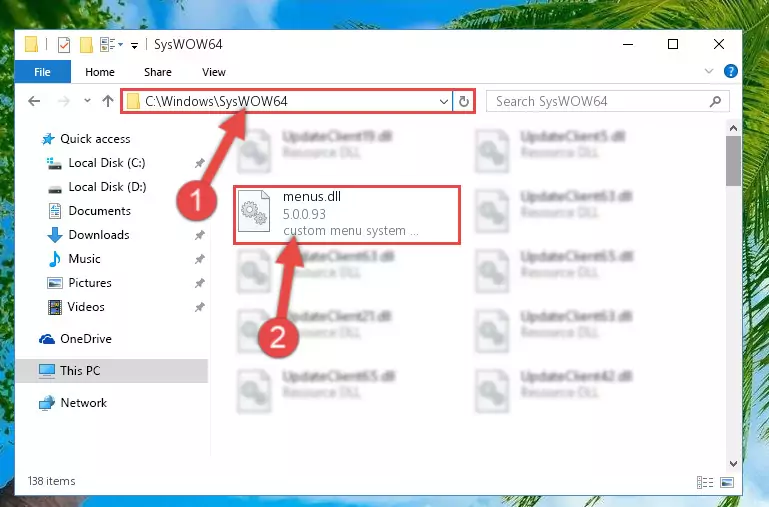Expand the address bar history dropdown
The image size is (769, 507).
click(x=443, y=101)
